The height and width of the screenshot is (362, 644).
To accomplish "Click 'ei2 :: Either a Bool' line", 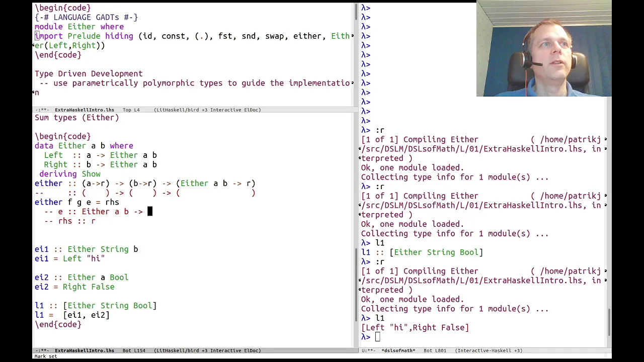I will 82,278.
